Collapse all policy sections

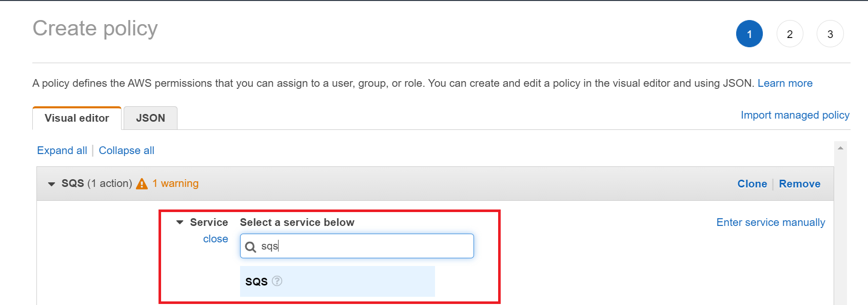click(x=126, y=150)
